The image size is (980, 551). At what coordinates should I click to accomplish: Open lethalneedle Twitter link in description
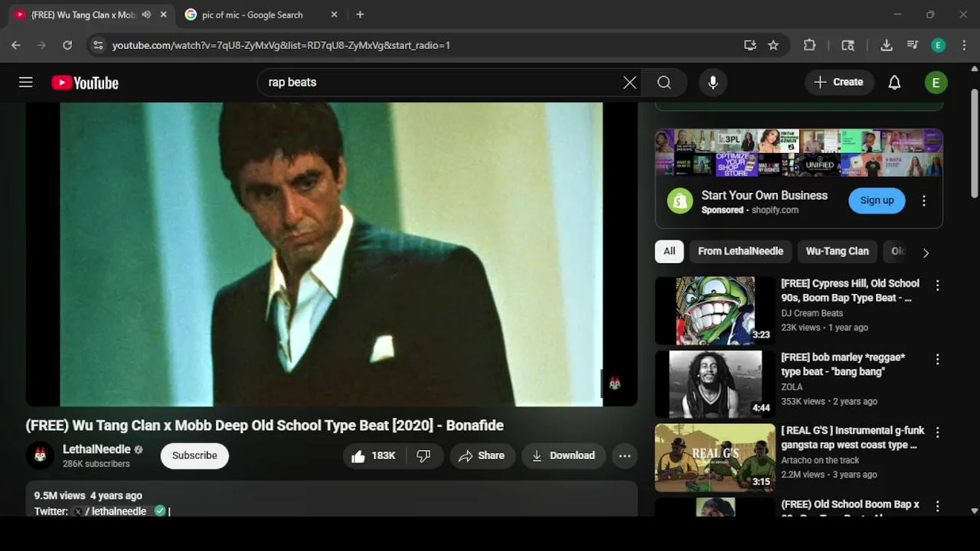119,511
